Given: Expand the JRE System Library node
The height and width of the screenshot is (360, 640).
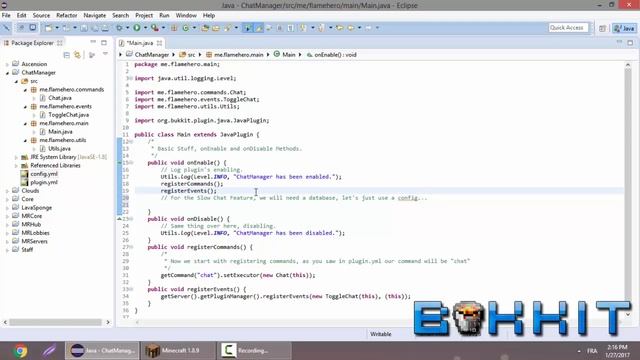Looking at the screenshot, I should pos(16,157).
